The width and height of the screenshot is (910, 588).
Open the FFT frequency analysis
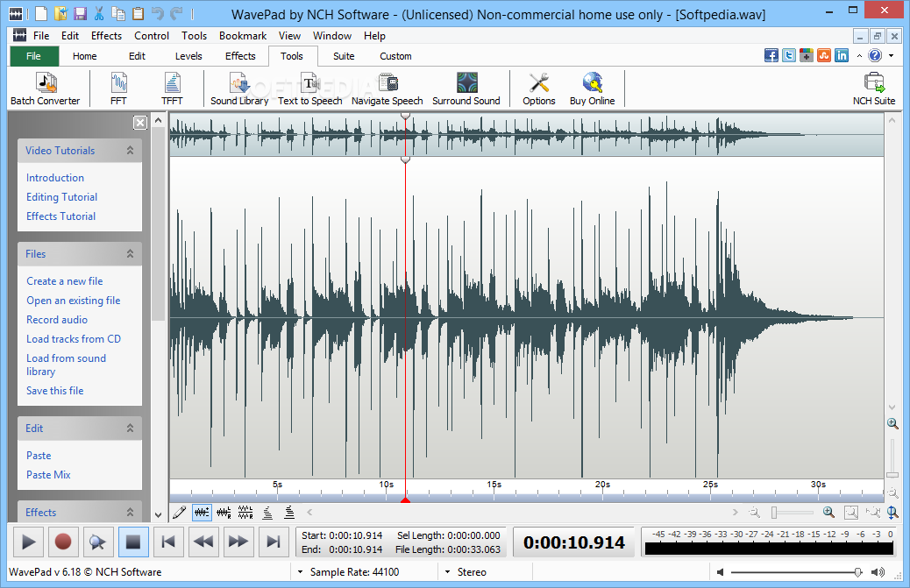tap(118, 89)
